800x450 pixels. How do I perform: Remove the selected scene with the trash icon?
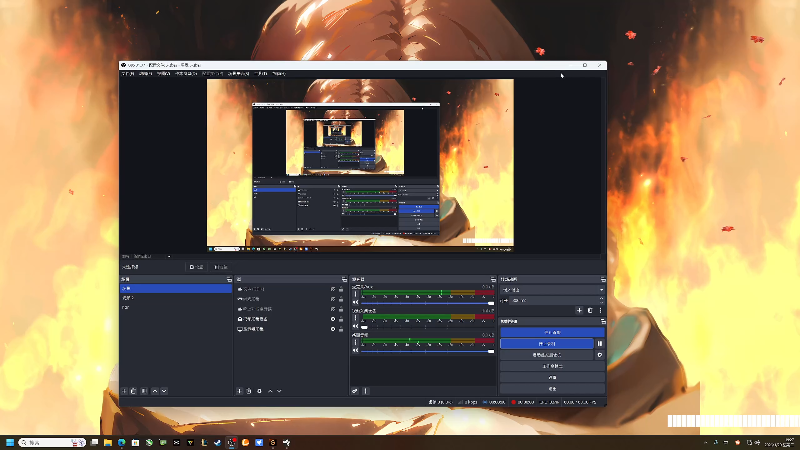pos(134,391)
